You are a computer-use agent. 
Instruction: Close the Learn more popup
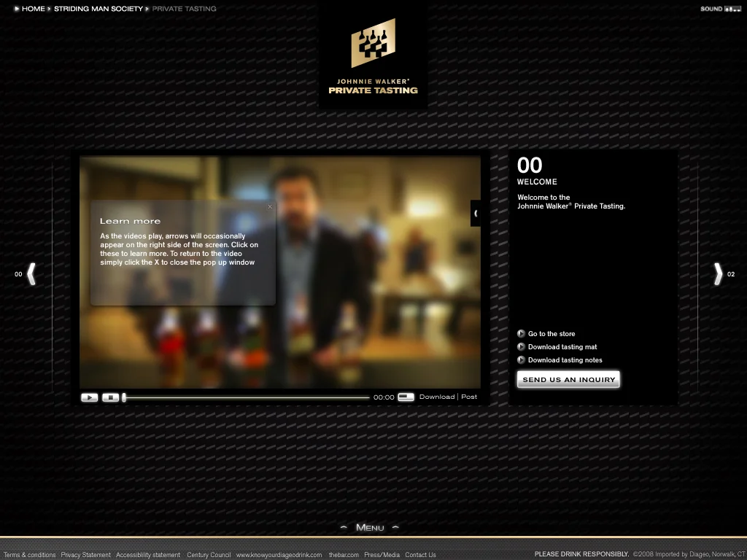coord(270,206)
